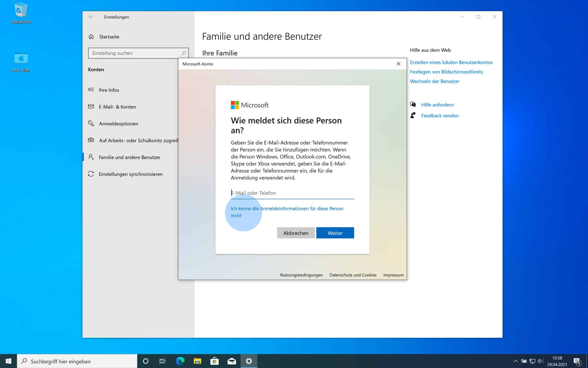Screen dimensions: 588x368
Task: Click Feedback senden
Action: [440, 116]
